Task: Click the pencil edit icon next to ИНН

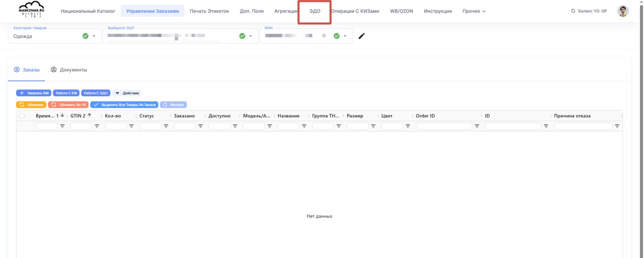Action: point(362,36)
